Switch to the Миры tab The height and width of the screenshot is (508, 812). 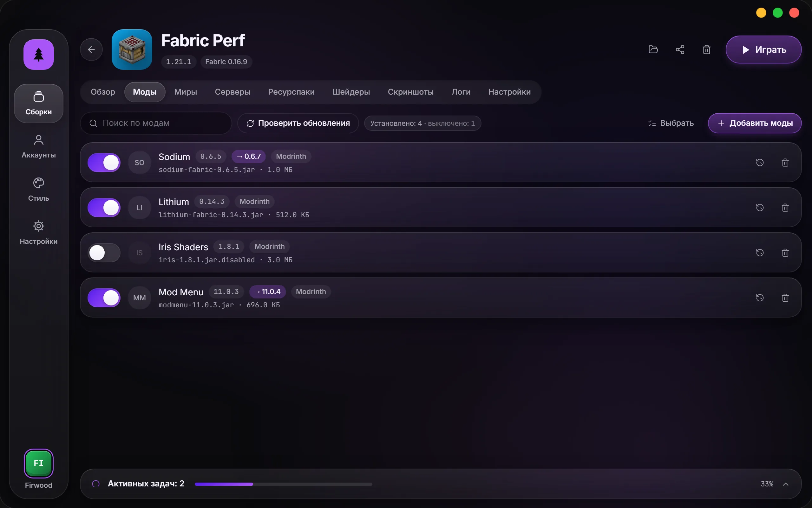pos(186,92)
